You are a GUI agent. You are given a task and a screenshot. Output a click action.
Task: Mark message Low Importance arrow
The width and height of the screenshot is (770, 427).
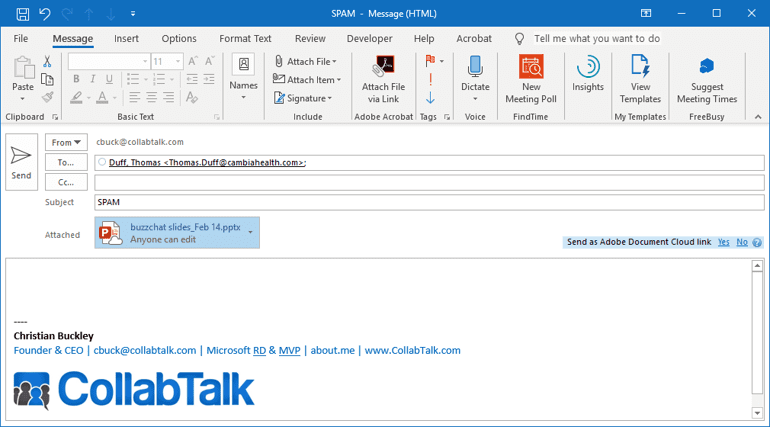[430, 98]
